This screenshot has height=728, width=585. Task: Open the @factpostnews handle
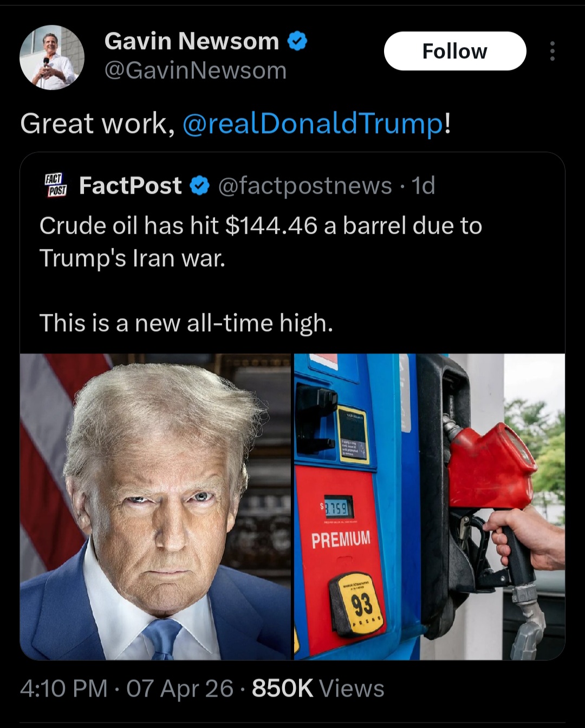305,186
